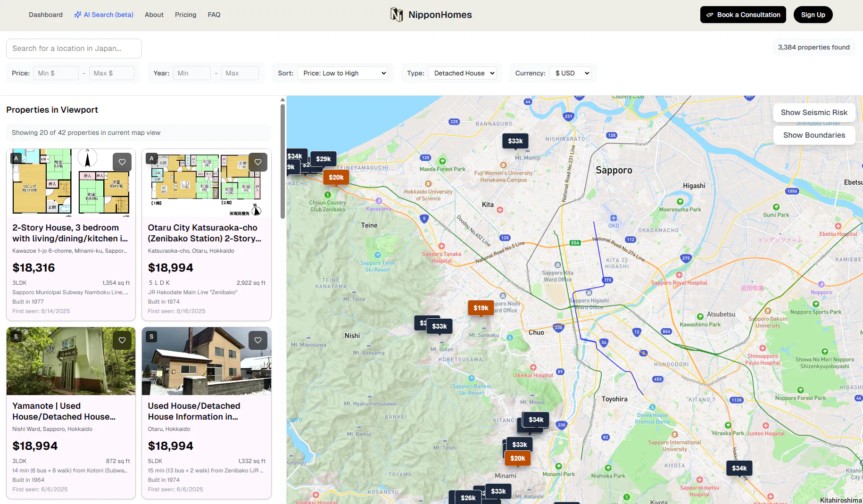
Task: Open the Dashboard nav item
Action: pos(46,15)
